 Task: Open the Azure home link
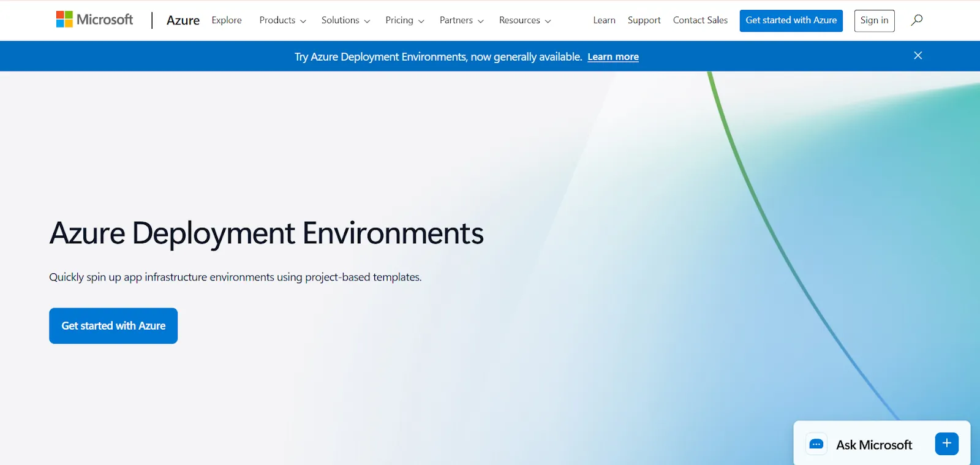tap(183, 20)
